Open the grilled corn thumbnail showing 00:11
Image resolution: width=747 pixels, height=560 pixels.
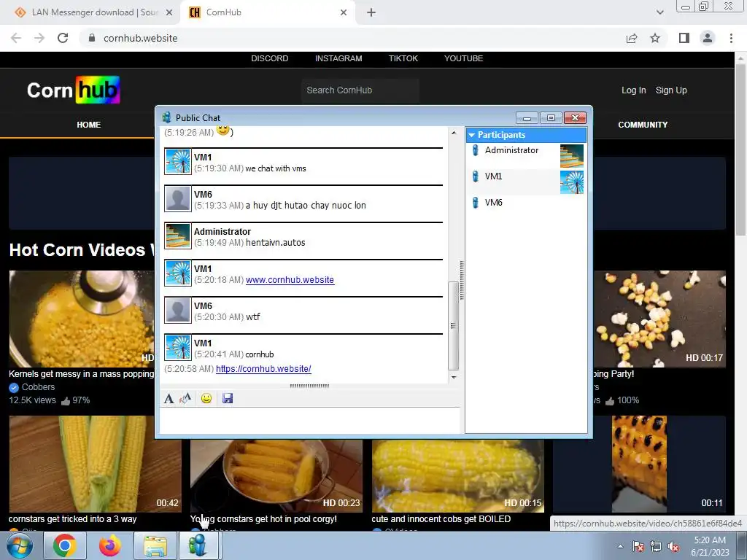639,464
